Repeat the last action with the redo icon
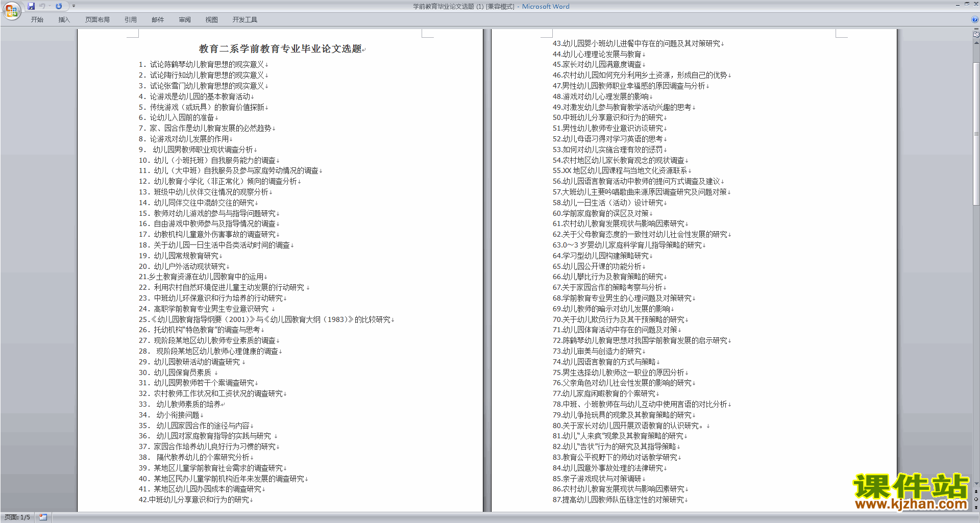 point(59,6)
